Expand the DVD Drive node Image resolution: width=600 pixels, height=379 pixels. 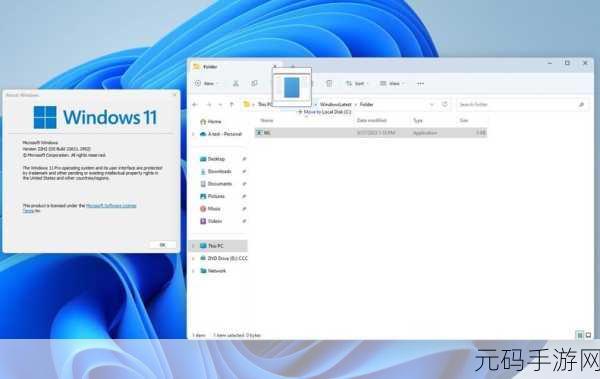tap(193, 258)
